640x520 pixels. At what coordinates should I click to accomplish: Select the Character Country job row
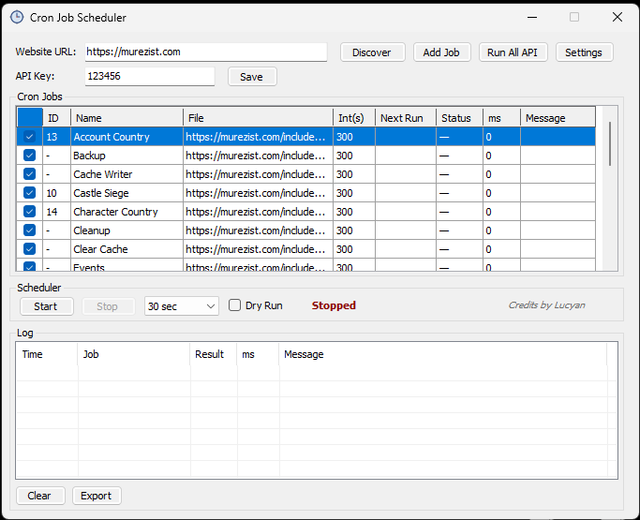point(306,212)
